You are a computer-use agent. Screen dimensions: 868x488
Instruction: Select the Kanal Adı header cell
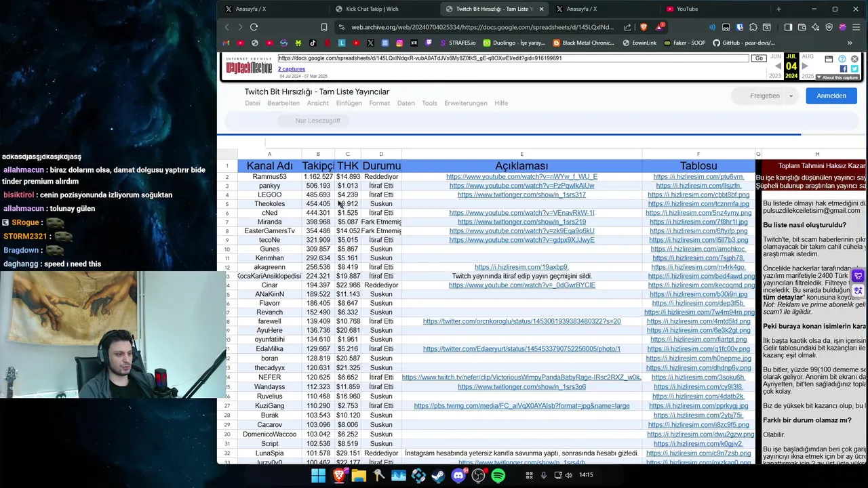[269, 165]
